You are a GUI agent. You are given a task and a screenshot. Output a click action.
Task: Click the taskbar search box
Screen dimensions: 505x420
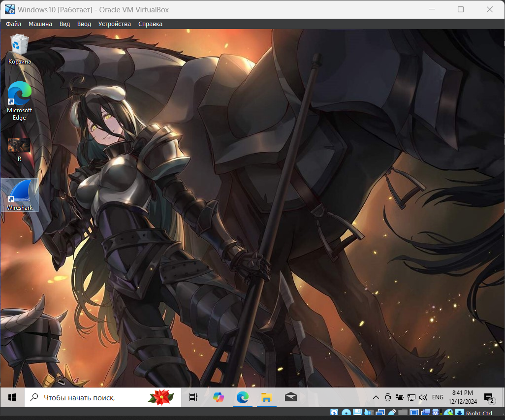103,397
